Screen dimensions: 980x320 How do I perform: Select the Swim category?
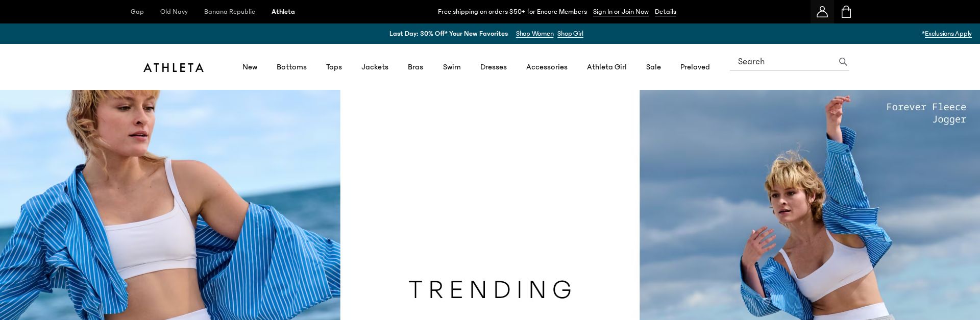point(452,67)
